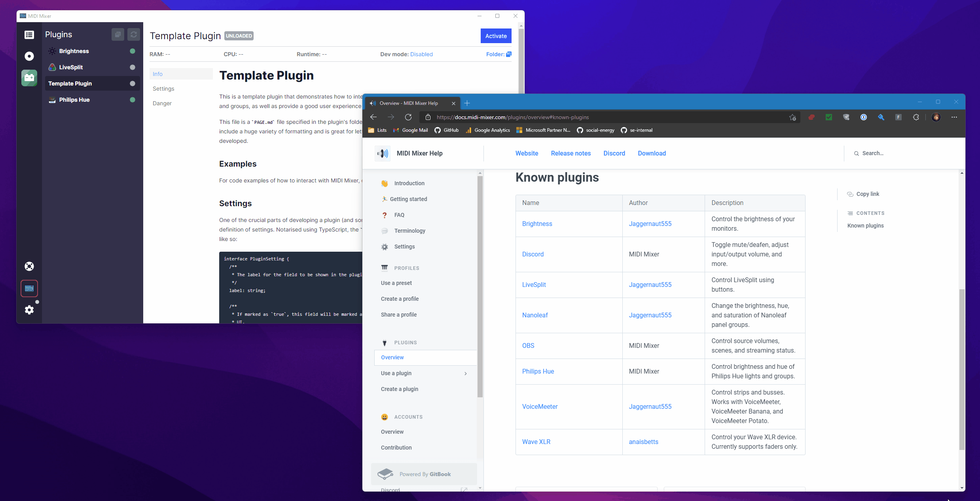Open the GitHub bookmark
Viewport: 980px width, 501px height.
pos(447,130)
